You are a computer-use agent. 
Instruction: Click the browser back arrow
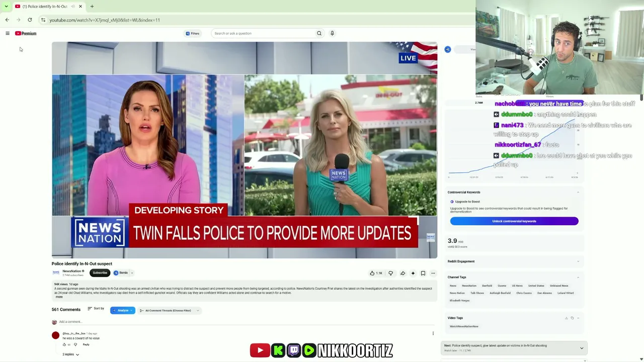7,20
